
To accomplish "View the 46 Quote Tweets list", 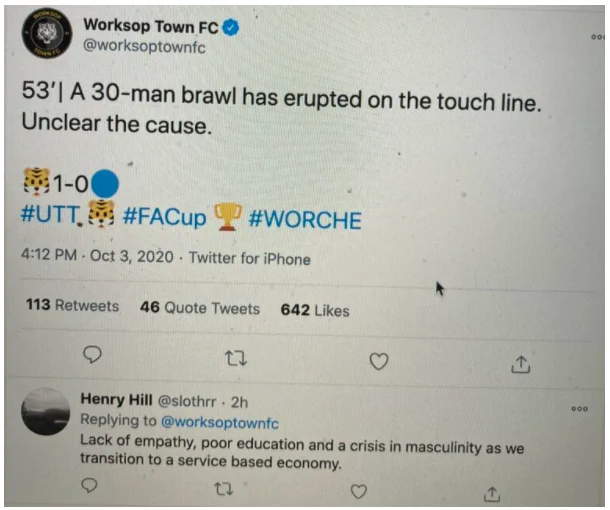I will pyautogui.click(x=200, y=308).
